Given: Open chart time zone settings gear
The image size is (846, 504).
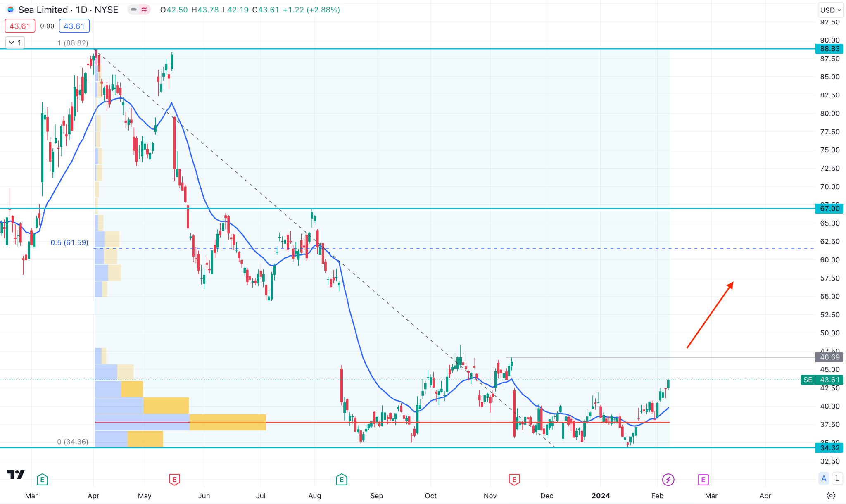Looking at the screenshot, I should (x=831, y=495).
